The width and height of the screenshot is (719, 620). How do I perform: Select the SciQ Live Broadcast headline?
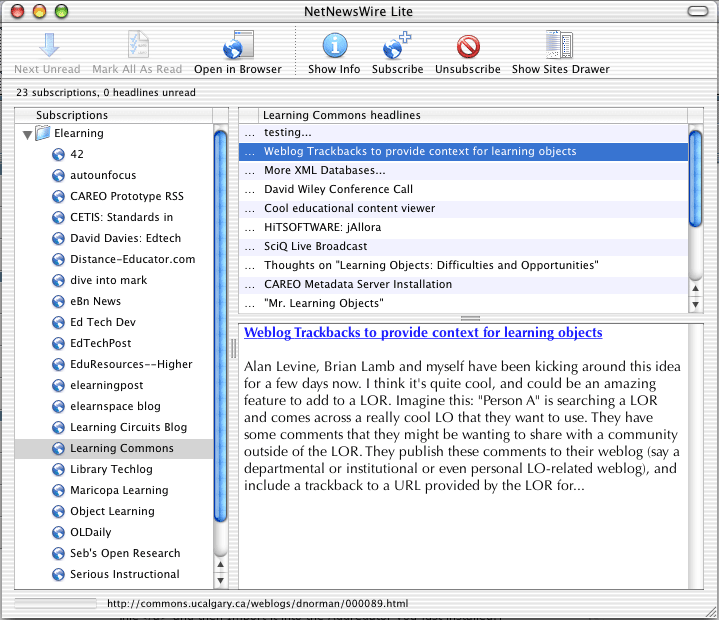315,246
